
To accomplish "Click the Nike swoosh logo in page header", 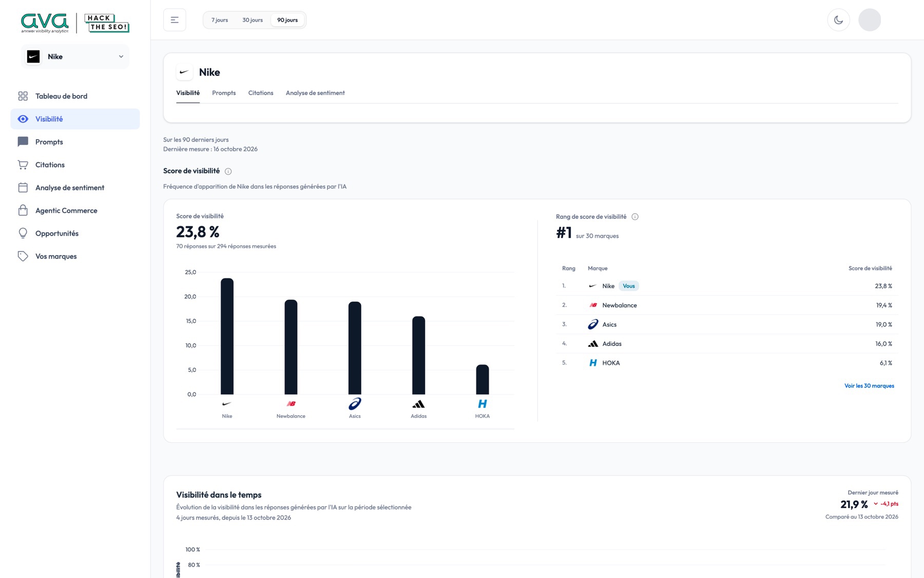I will tap(184, 72).
